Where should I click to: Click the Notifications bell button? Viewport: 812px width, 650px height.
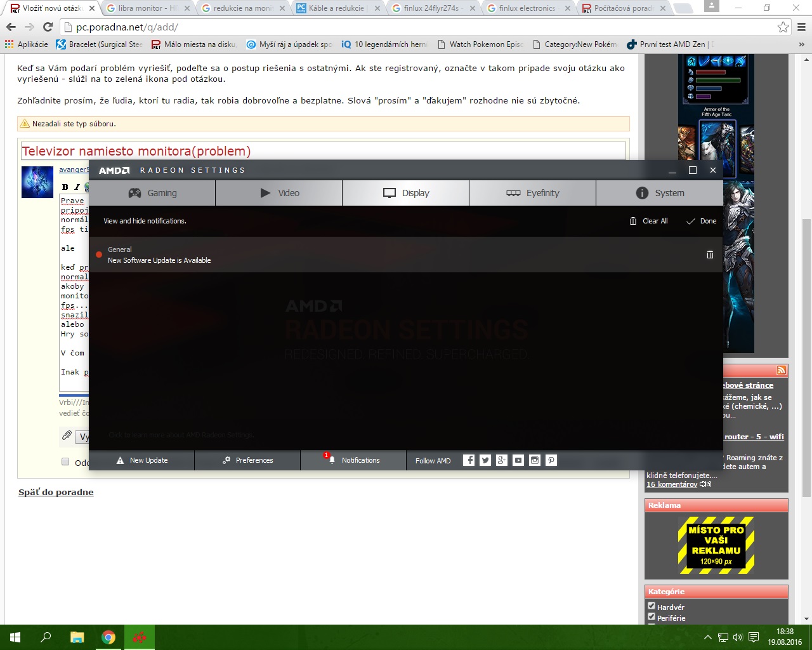click(x=353, y=460)
